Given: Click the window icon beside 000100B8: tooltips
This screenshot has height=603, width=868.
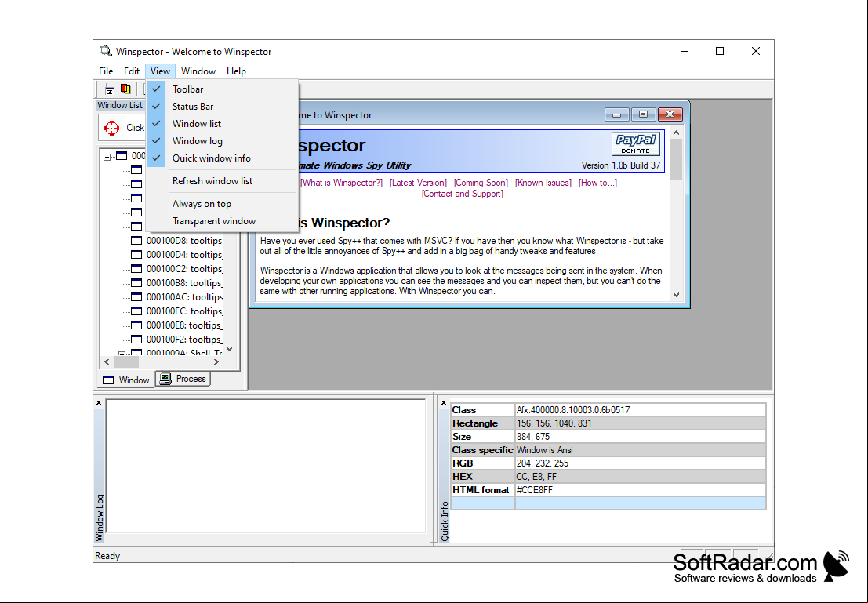Looking at the screenshot, I should [136, 283].
